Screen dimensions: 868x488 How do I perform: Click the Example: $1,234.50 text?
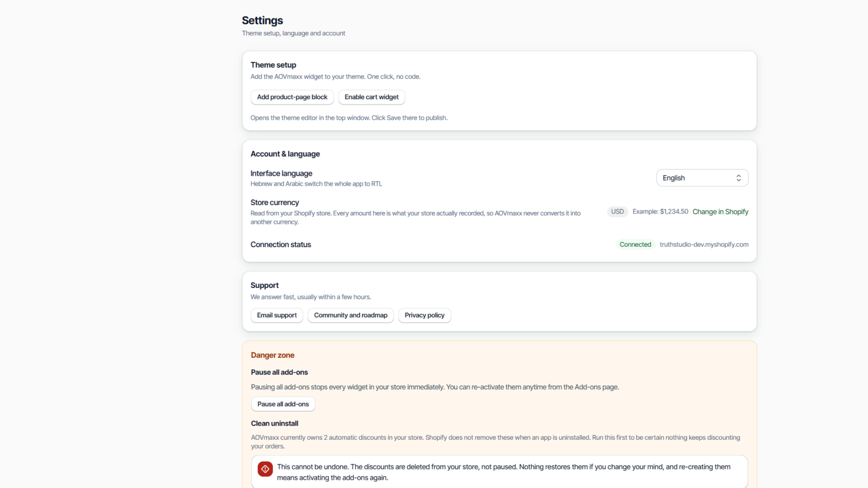660,211
